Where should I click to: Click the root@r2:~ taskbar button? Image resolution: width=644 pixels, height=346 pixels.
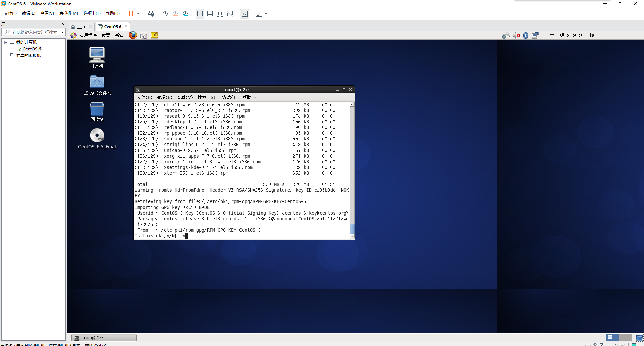(104, 337)
